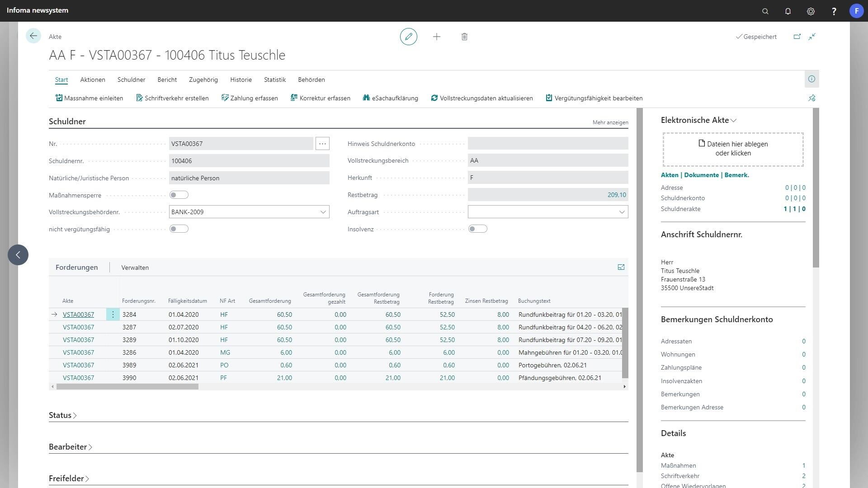Click the info FactBox icon

[x=811, y=79]
